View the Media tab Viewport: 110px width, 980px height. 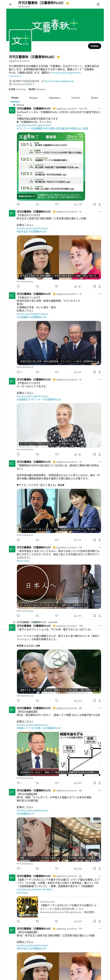tap(95, 98)
